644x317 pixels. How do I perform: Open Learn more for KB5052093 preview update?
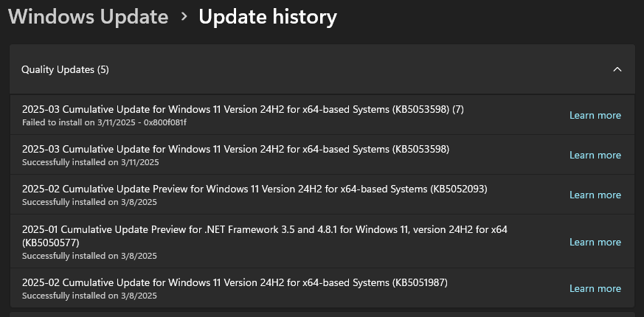pyautogui.click(x=595, y=195)
